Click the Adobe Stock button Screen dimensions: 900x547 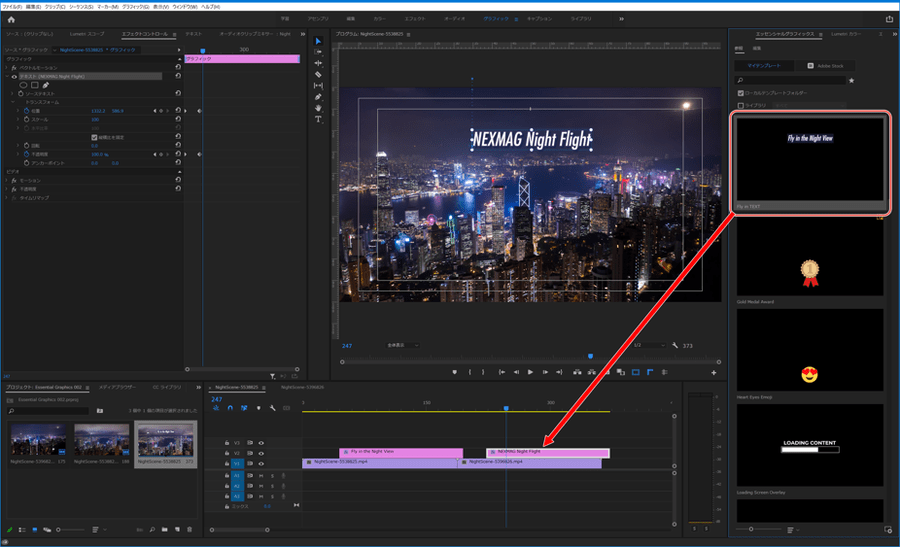(x=826, y=66)
